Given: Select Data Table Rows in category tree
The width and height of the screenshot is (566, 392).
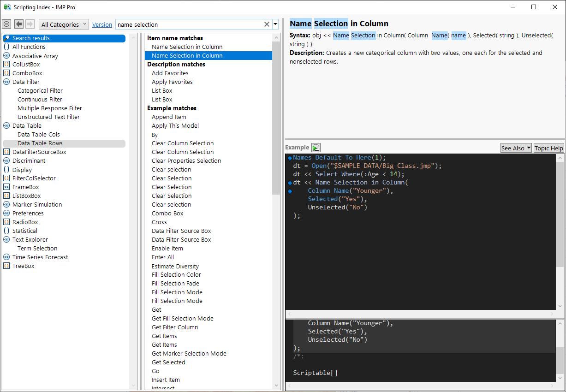Looking at the screenshot, I should tap(40, 143).
